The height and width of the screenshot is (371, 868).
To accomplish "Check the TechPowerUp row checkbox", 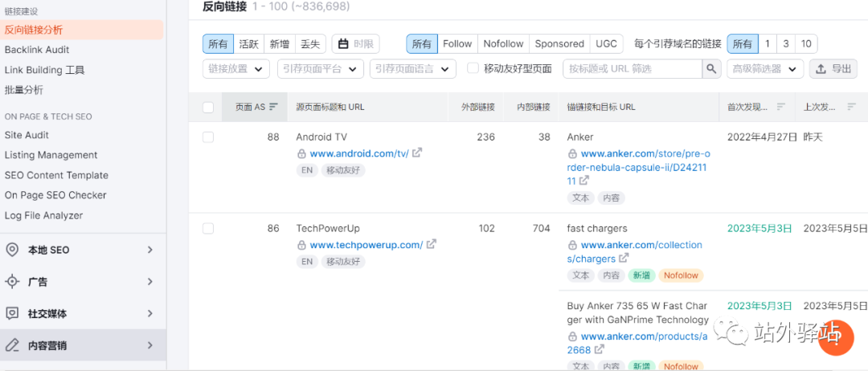I will 208,228.
